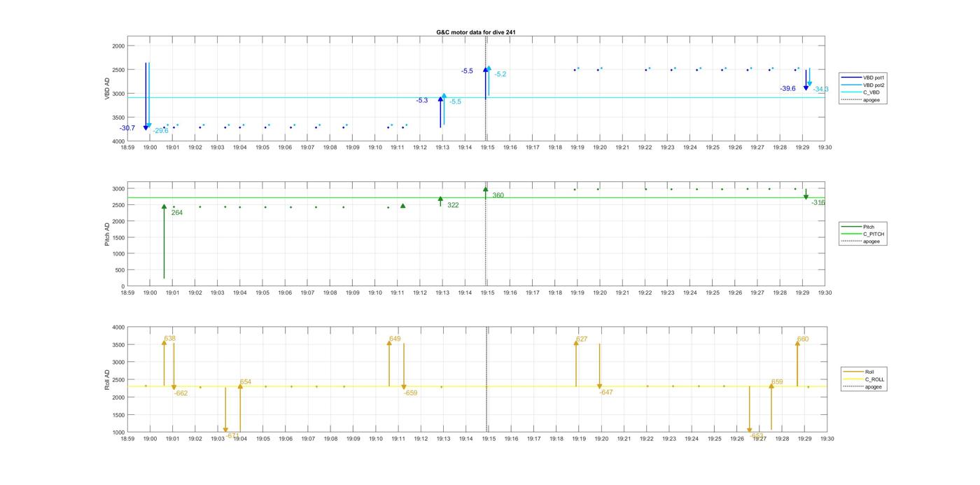The image size is (980, 485).
Task: Click the light blue '-5.5' data label
Action: pyautogui.click(x=455, y=102)
